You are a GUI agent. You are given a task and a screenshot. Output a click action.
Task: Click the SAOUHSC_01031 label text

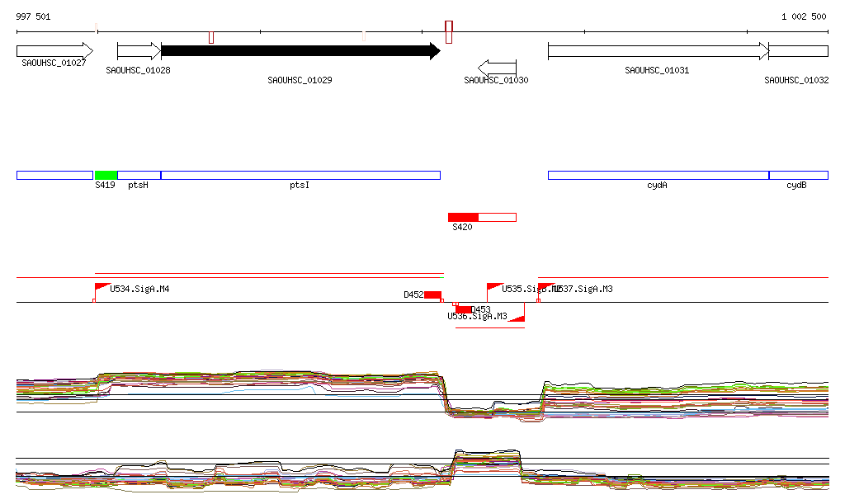tap(657, 71)
